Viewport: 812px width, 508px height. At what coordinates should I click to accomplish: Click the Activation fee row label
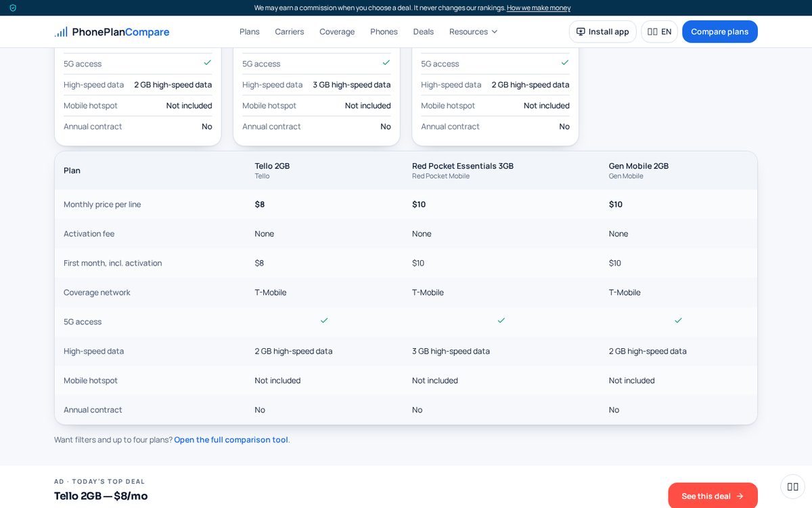89,234
